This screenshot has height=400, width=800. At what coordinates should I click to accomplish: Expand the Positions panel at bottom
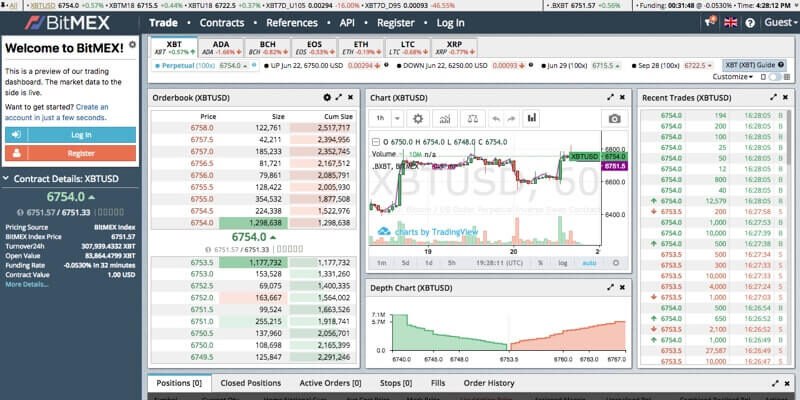click(775, 383)
